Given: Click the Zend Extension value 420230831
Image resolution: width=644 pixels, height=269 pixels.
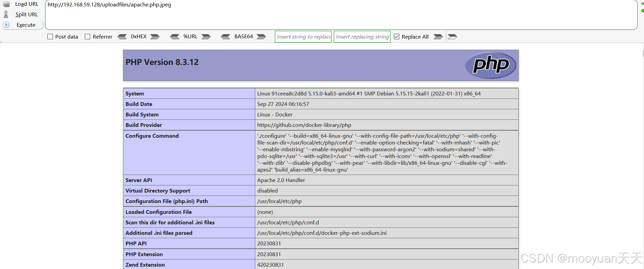Looking at the screenshot, I should coord(270,265).
